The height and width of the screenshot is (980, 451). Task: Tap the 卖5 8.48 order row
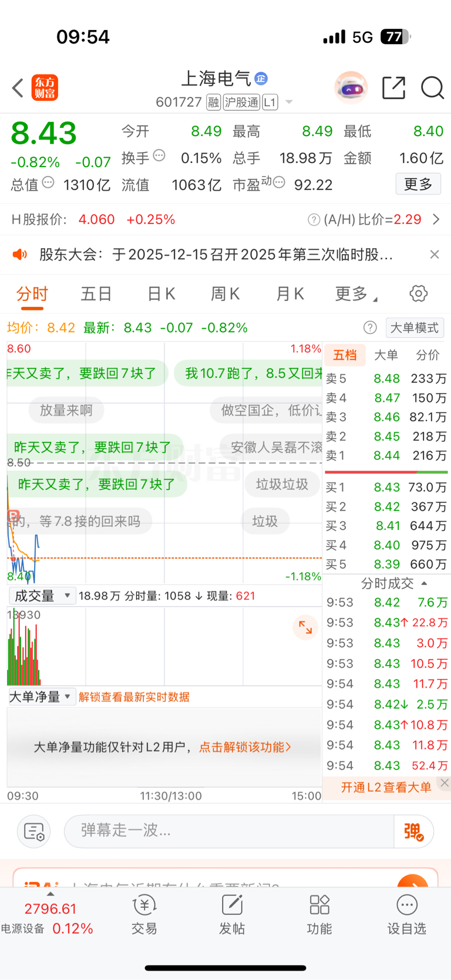[x=386, y=379]
